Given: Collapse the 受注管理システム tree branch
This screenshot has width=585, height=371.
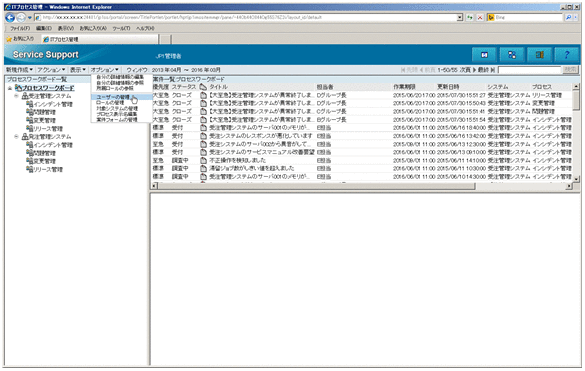Looking at the screenshot, I should (16, 96).
